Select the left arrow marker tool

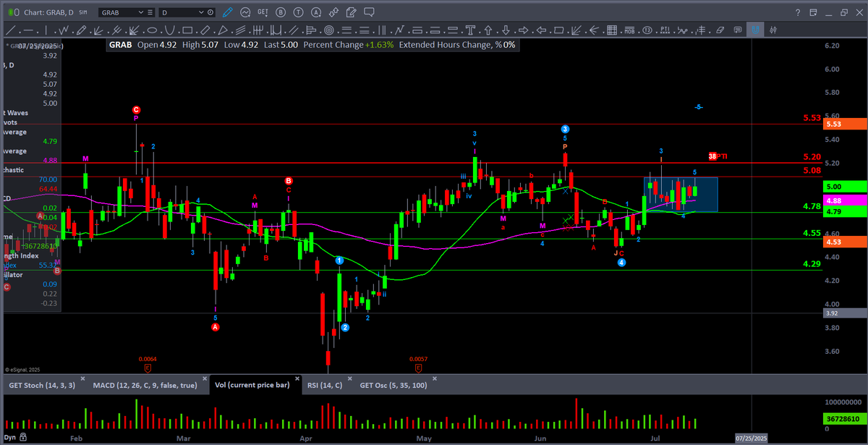541,30
